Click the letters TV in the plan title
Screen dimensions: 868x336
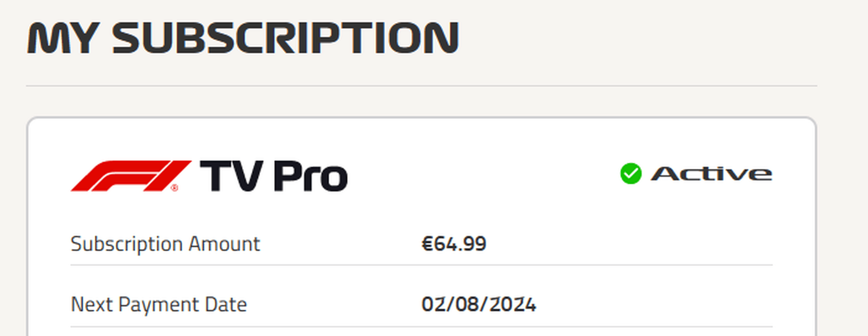(x=231, y=176)
